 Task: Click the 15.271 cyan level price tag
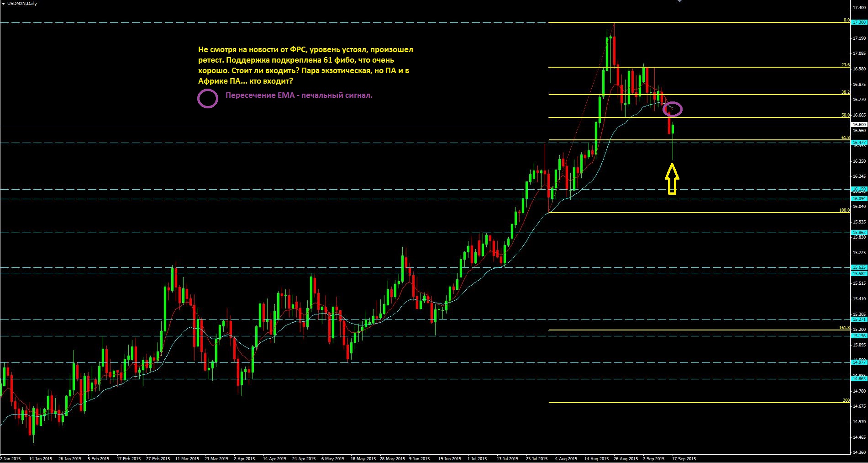coord(859,319)
